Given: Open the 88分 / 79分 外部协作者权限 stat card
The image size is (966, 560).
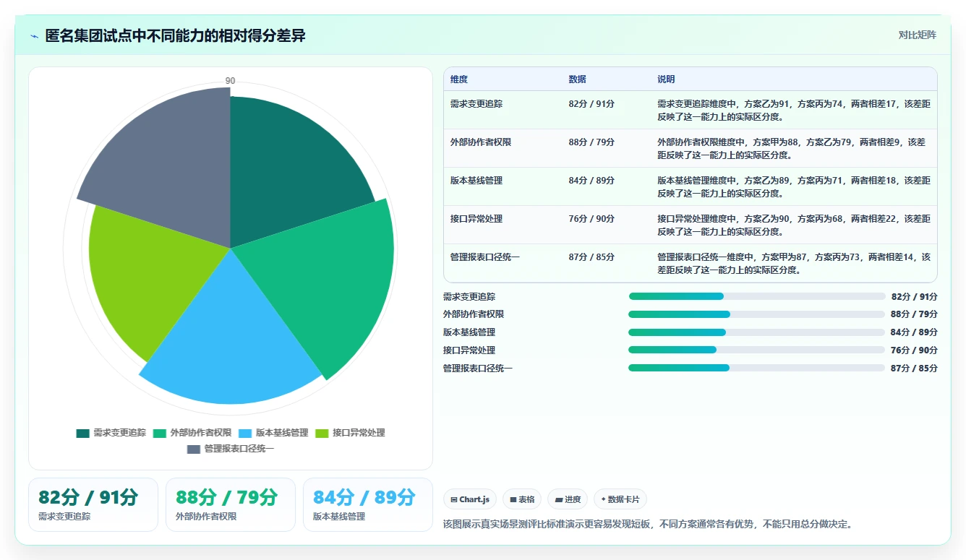Looking at the screenshot, I should 231,504.
